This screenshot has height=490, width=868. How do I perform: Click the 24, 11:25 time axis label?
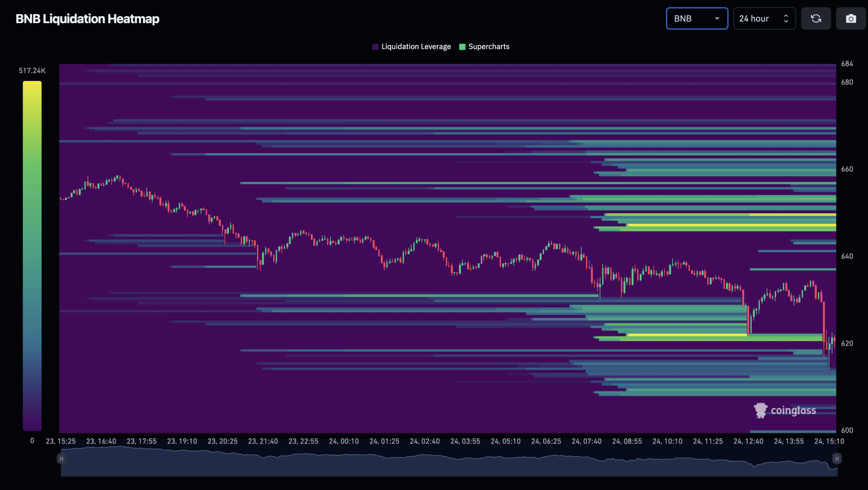pos(708,441)
